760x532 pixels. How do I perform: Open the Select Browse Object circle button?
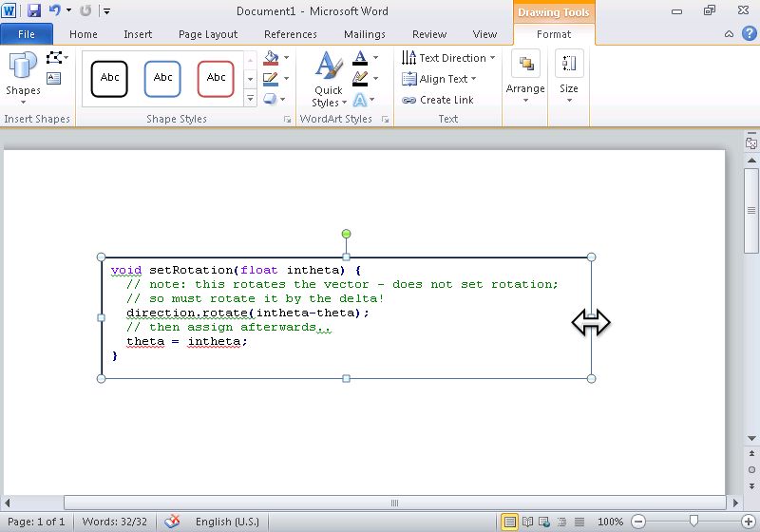pos(751,469)
